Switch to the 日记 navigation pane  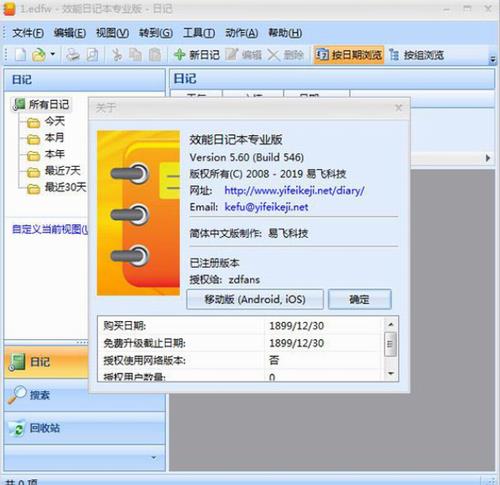coord(47,362)
